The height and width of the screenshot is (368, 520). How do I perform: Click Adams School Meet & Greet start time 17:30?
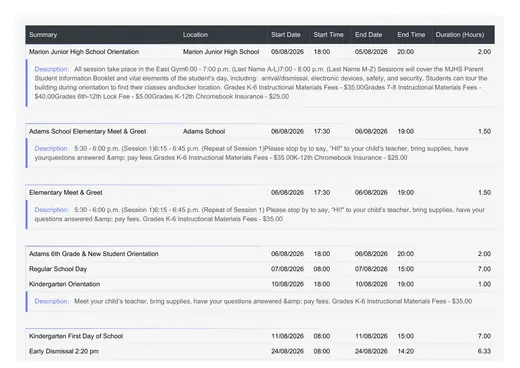pos(322,131)
